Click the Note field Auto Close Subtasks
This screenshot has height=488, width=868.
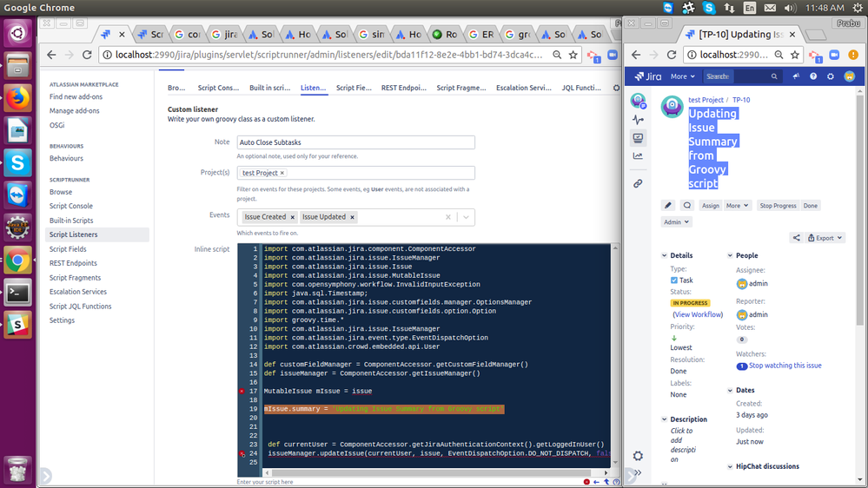pos(356,142)
